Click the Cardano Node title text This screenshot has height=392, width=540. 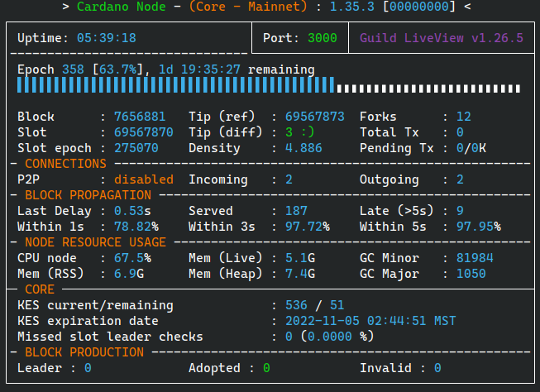click(x=121, y=7)
